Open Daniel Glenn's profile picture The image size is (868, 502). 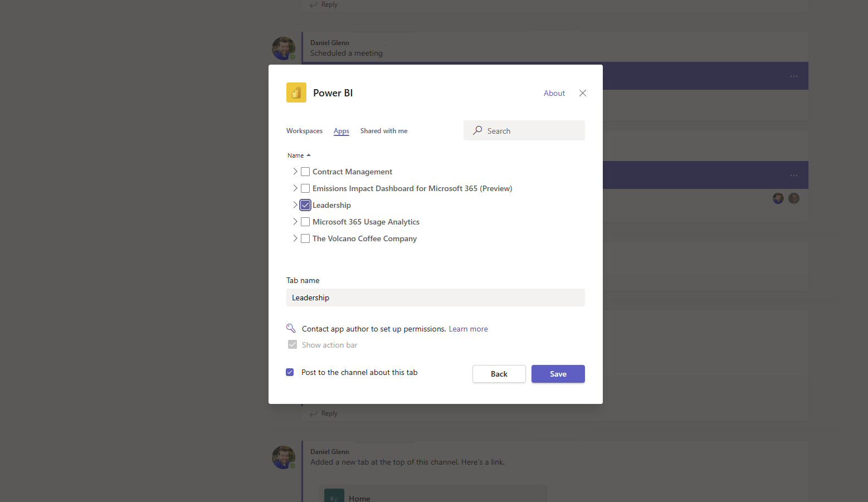pyautogui.click(x=284, y=48)
